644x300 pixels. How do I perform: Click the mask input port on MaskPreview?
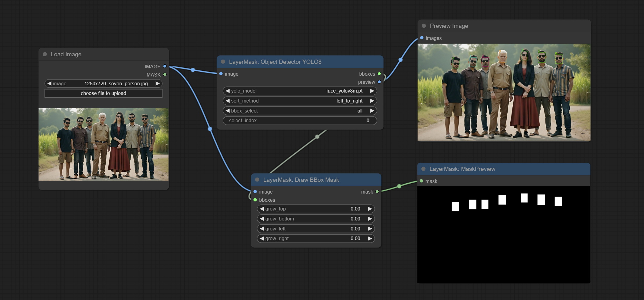click(421, 181)
